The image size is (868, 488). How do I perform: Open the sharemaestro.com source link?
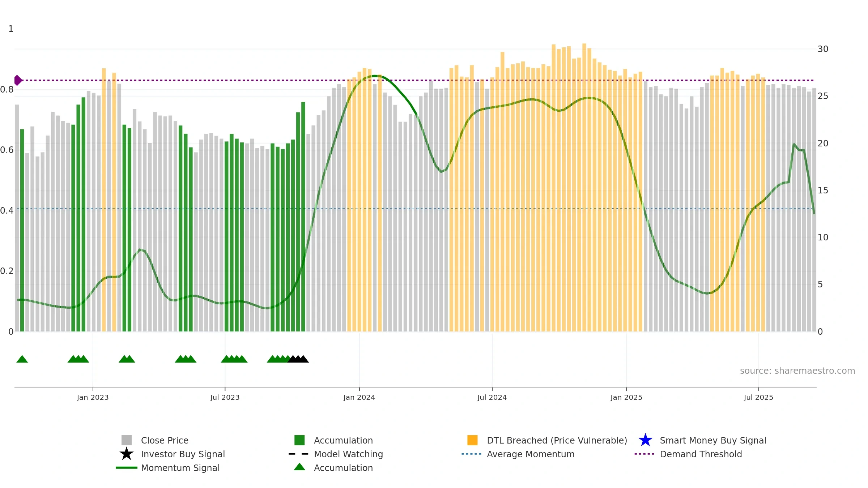tap(797, 371)
